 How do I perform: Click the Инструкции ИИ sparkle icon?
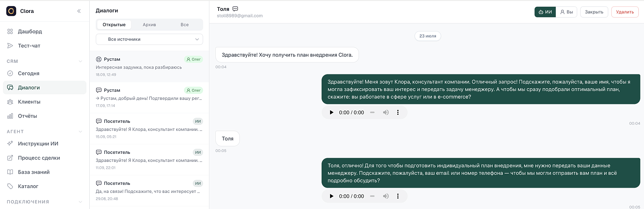click(10, 143)
